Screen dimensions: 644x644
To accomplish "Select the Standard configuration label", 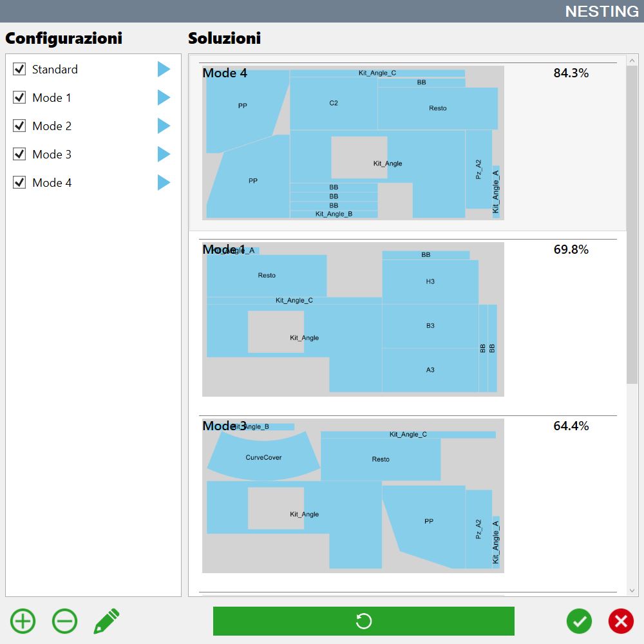I will coord(55,69).
